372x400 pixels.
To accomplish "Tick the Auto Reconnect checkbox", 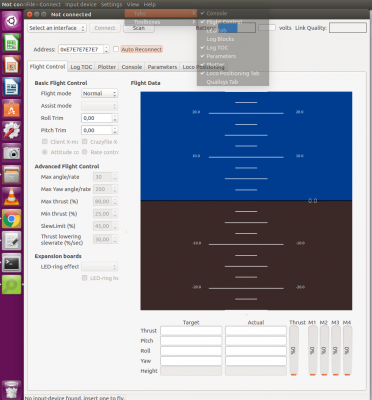I will point(116,49).
